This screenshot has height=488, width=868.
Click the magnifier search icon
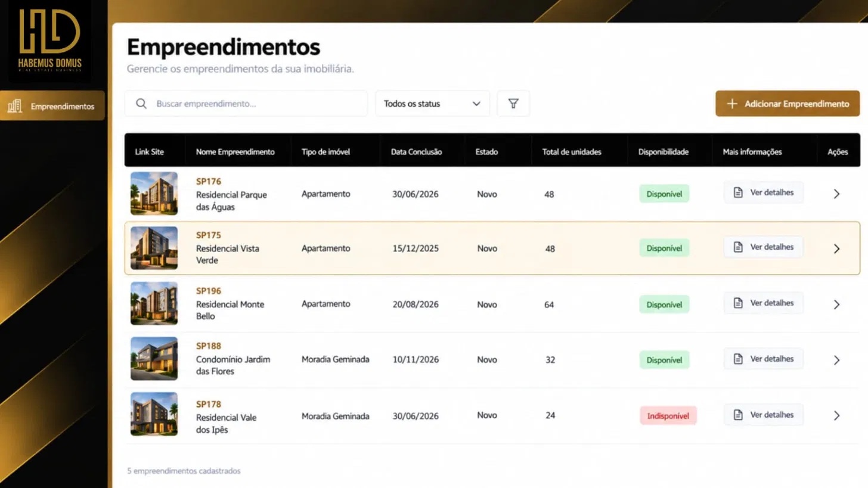pos(141,104)
